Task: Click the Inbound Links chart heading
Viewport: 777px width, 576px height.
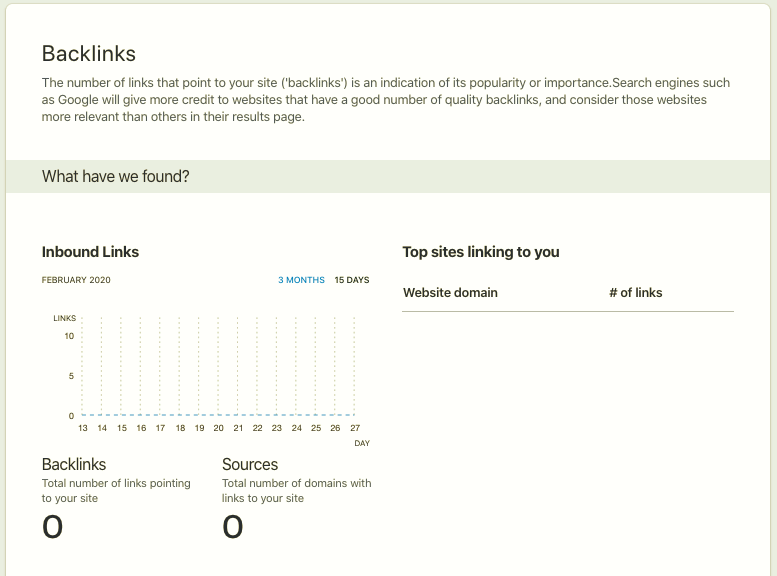Action: pos(90,252)
